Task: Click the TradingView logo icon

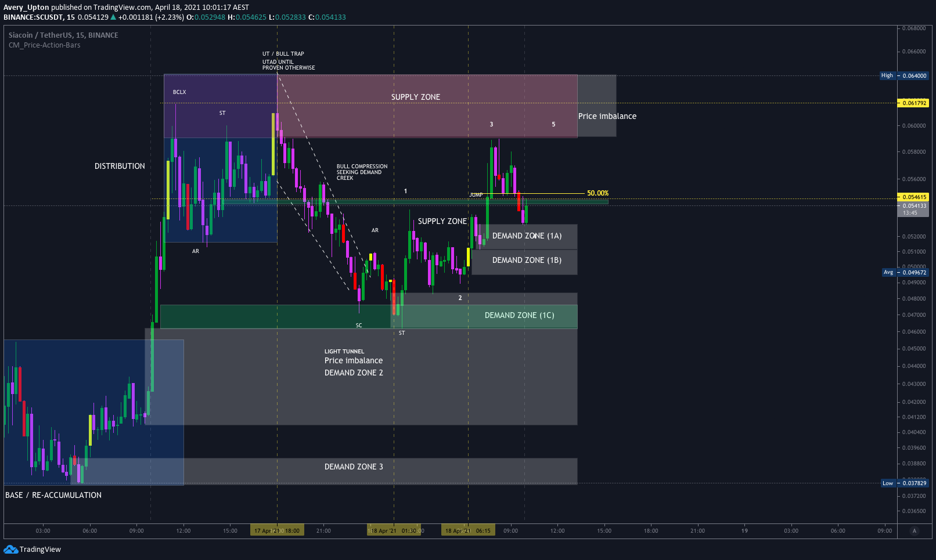Action: point(10,549)
